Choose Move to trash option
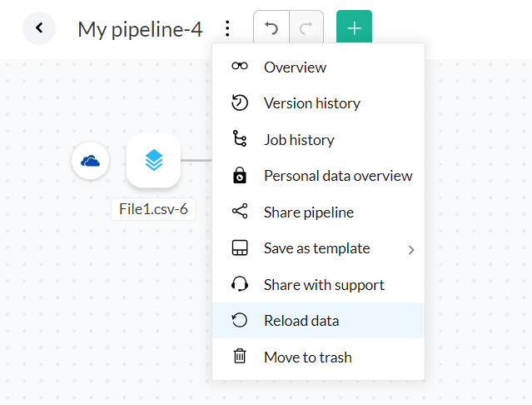532x405 pixels. [x=307, y=357]
